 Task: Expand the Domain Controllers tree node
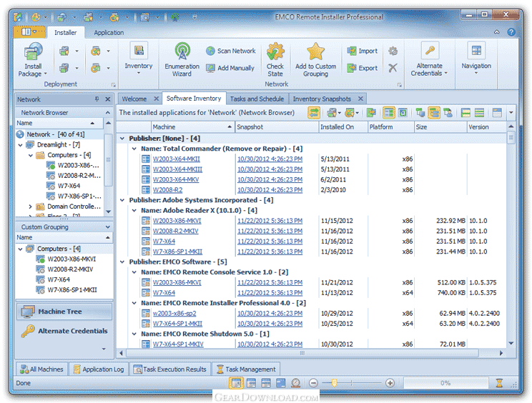tap(31, 207)
